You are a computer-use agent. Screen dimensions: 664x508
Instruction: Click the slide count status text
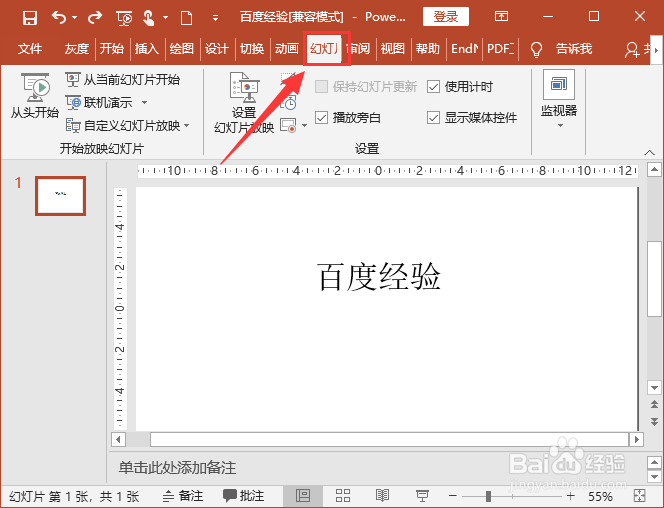point(74,496)
